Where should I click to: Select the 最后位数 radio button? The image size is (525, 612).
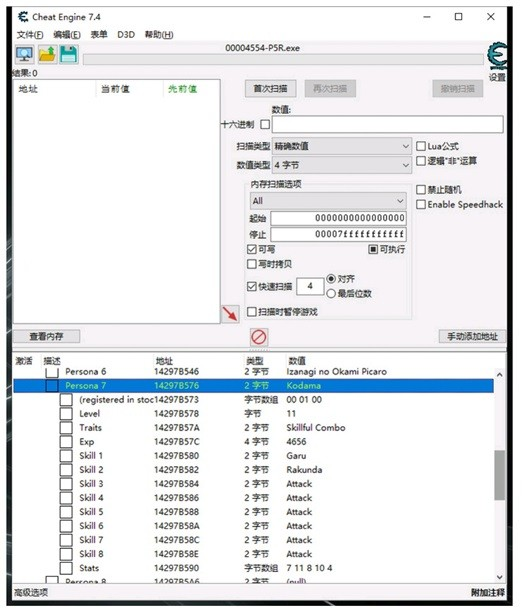[x=331, y=294]
